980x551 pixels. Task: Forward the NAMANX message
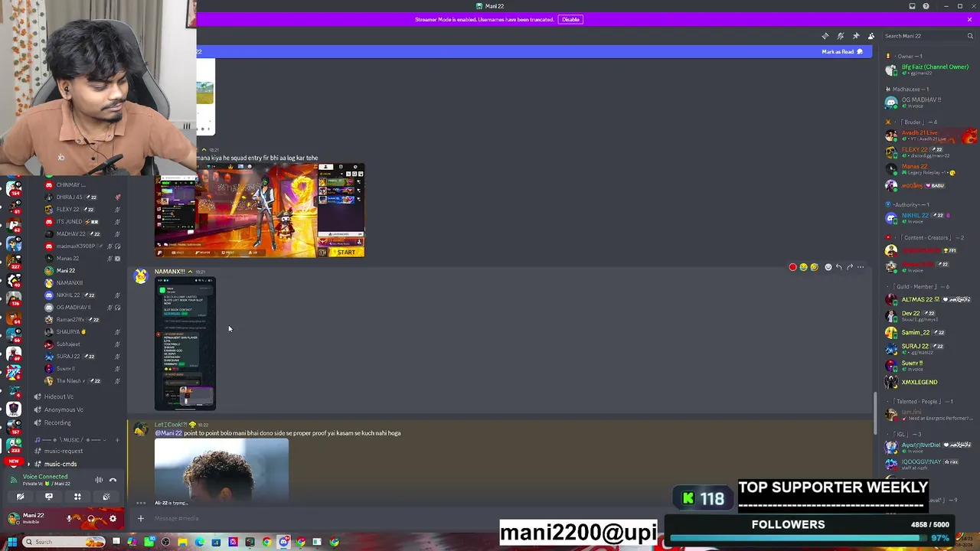click(x=849, y=267)
